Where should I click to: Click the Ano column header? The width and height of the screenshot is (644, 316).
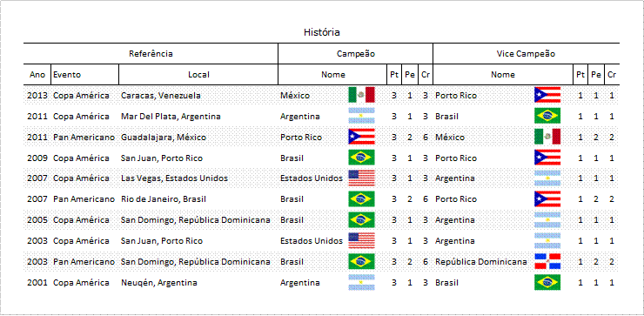pos(37,75)
